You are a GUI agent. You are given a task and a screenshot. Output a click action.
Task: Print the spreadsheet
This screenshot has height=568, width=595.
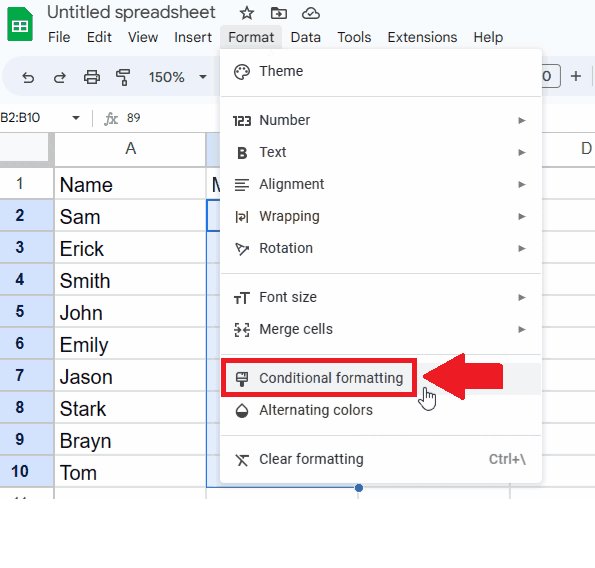[x=92, y=77]
